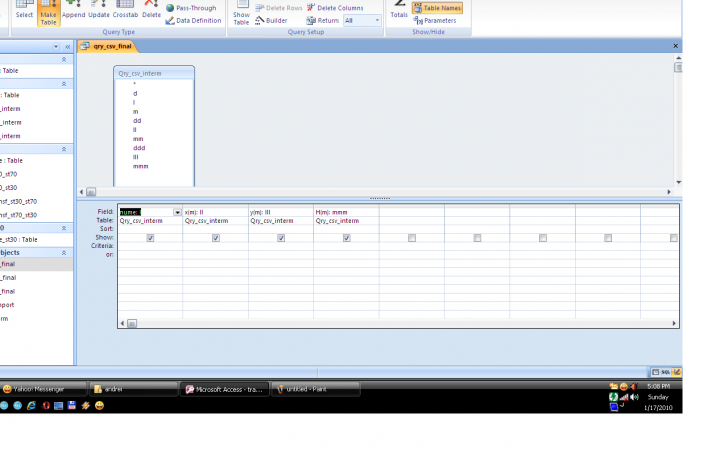
Task: Click down arrow of table pane vertical scrollbar
Action: (x=678, y=182)
